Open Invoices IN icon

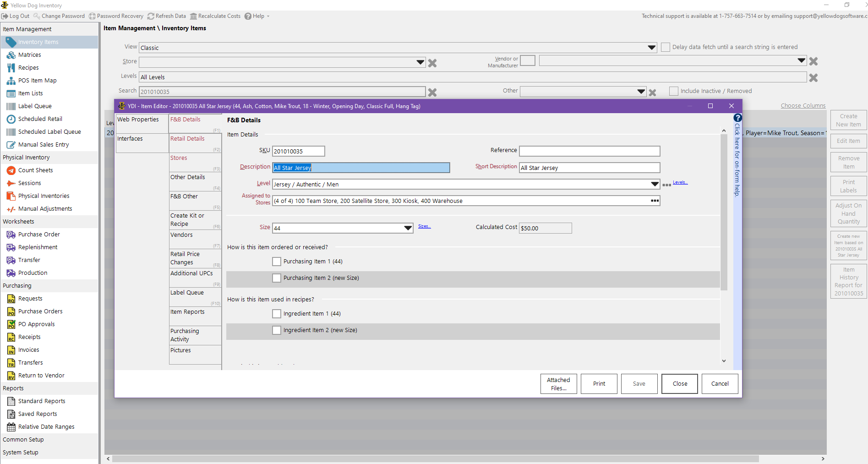tap(11, 349)
